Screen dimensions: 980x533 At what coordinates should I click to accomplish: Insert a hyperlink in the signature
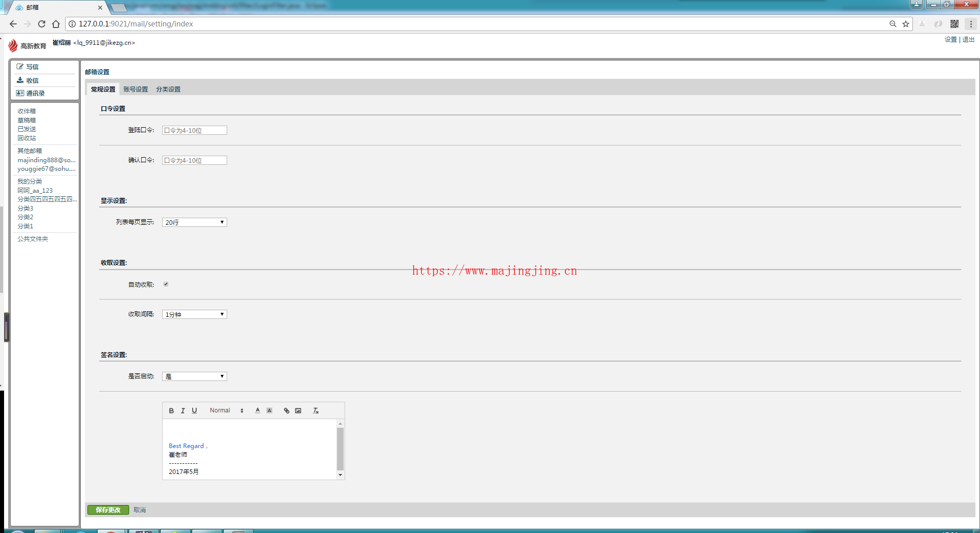click(x=287, y=410)
